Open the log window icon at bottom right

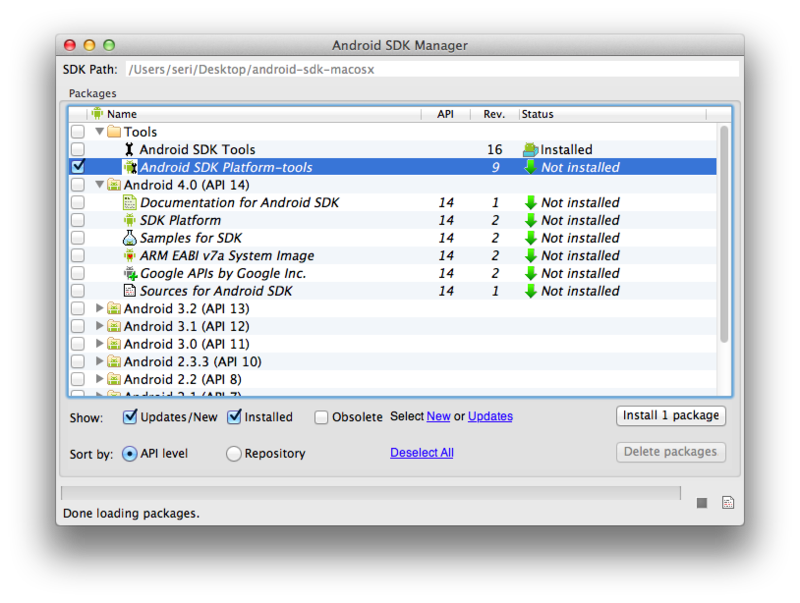click(x=728, y=502)
